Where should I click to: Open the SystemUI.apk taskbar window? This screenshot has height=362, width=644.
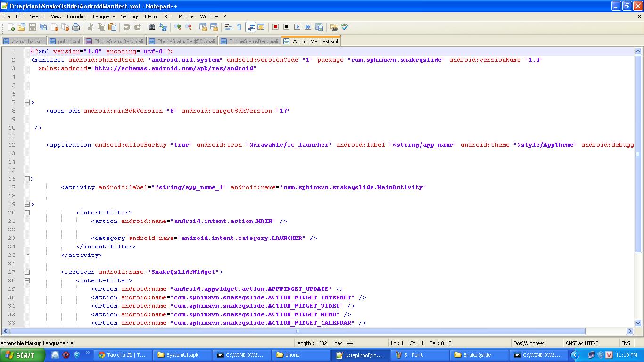[x=183, y=355]
